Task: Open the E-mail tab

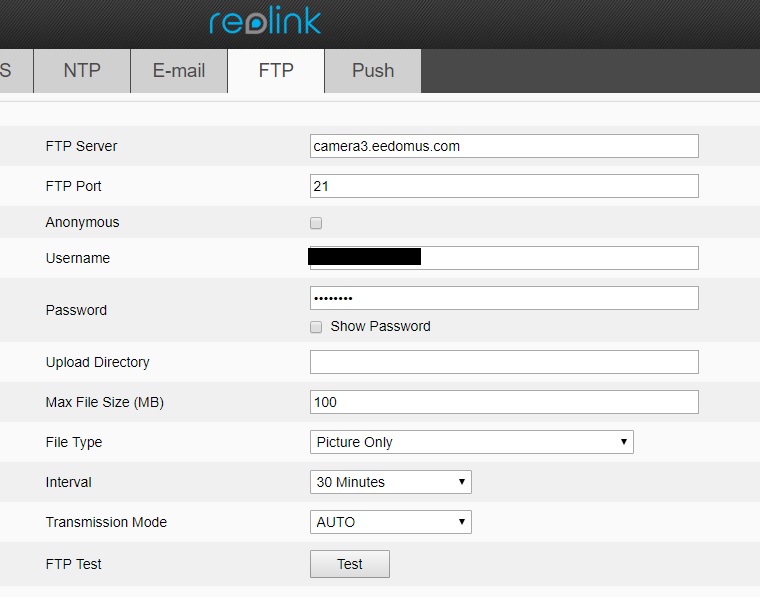Action: [179, 71]
